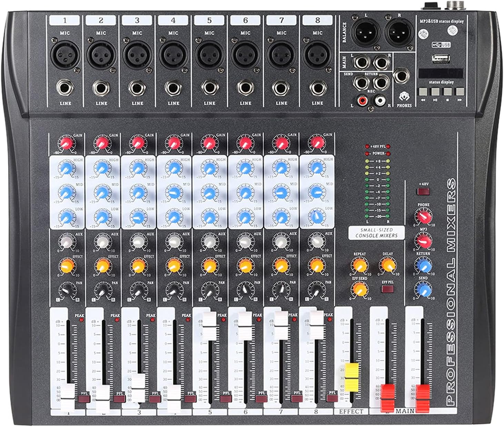Click the channel 6 LINE jack
Image resolution: width=504 pixels, height=427 pixels.
coord(245,88)
